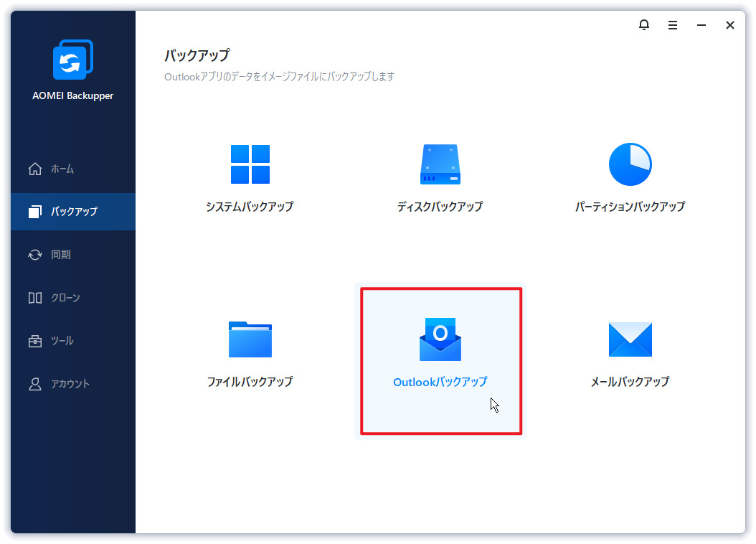The image size is (756, 544).
Task: Click the clone icon in sidebar
Action: point(34,298)
